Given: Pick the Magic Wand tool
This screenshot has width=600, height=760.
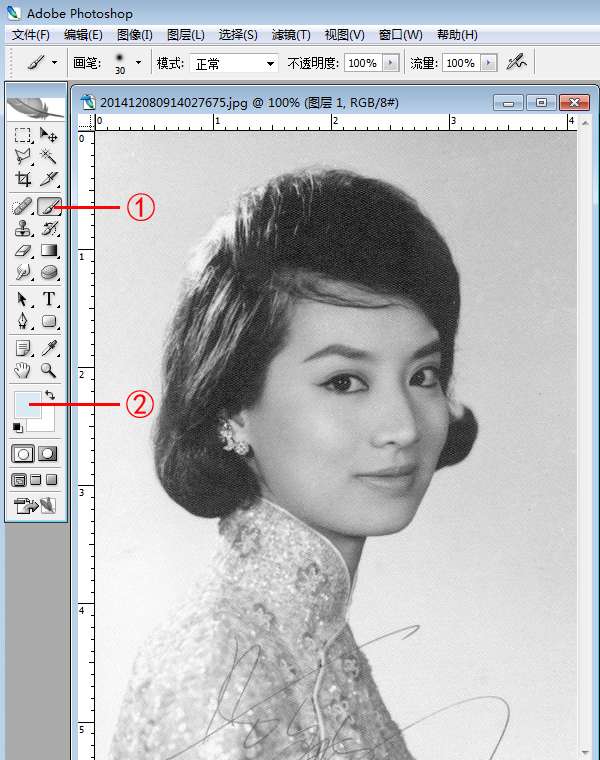Looking at the screenshot, I should point(48,157).
